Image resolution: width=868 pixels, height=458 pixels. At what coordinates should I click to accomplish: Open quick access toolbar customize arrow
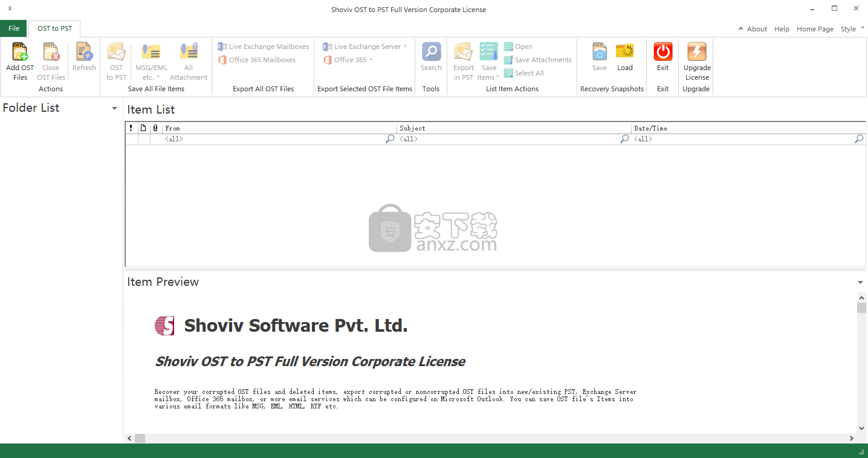[10, 9]
